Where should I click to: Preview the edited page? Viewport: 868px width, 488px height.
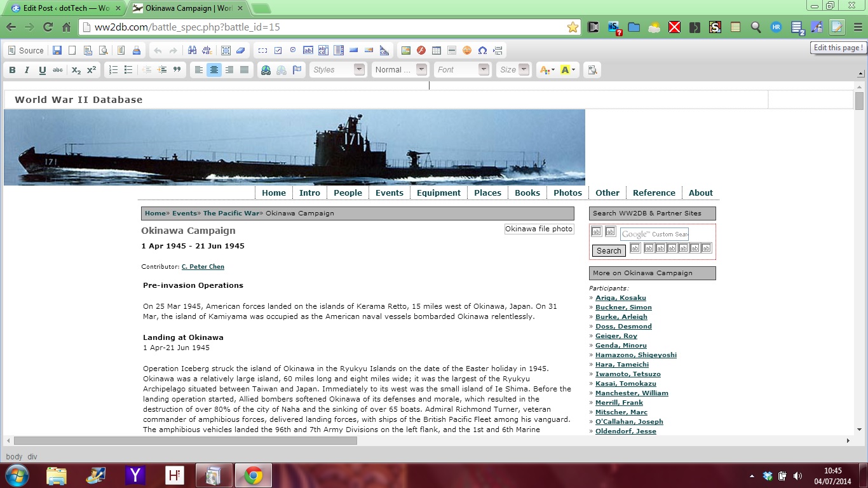coord(103,50)
